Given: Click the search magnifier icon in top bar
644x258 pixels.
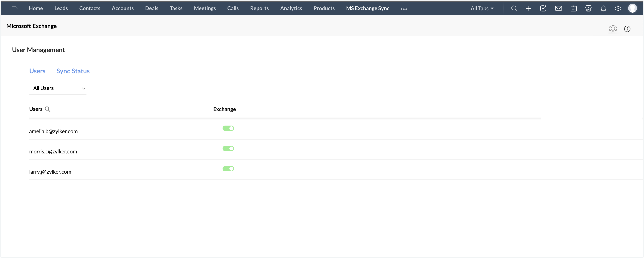Looking at the screenshot, I should point(514,9).
